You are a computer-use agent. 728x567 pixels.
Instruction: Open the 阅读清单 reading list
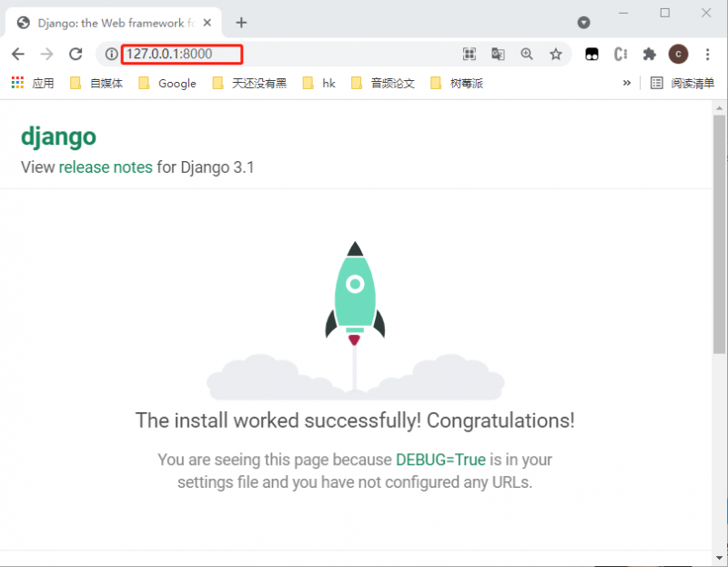coord(682,83)
